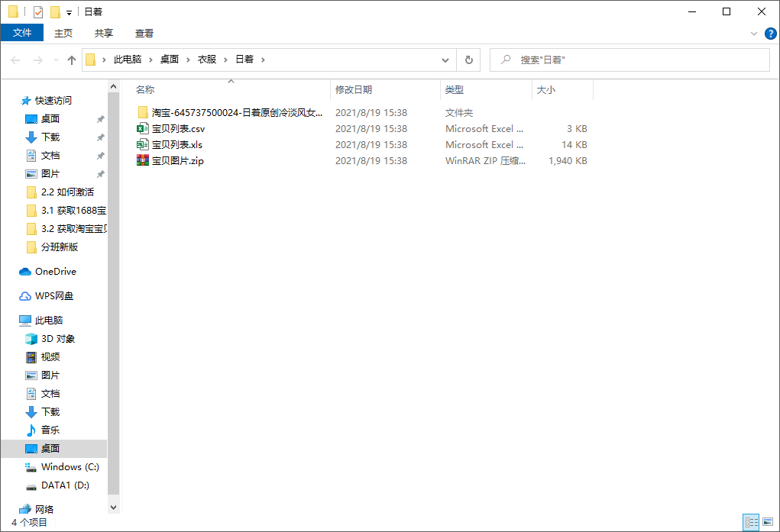Viewport: 780px width, 532px height.
Task: Switch to the 查看 ribbon tab
Action: click(x=144, y=33)
